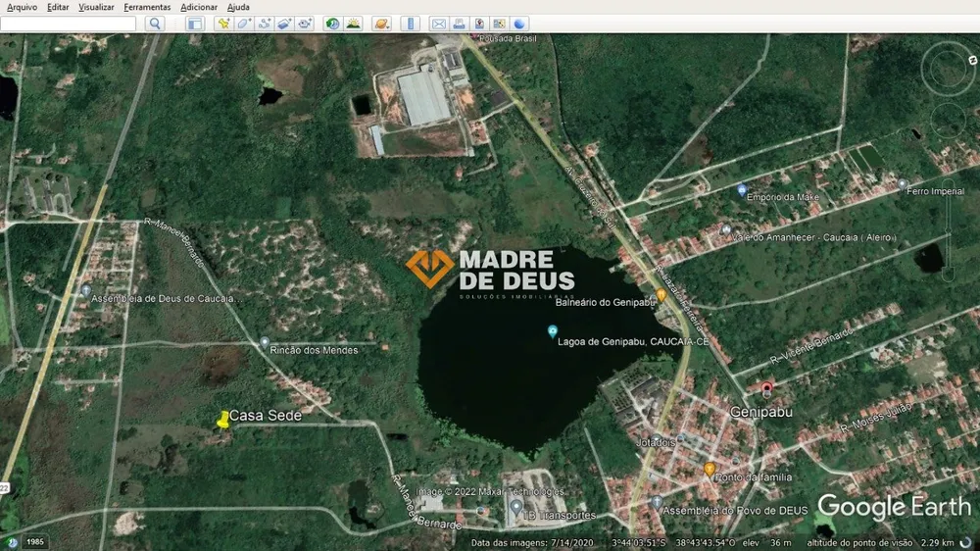Toggle sunlight across the landscape

353,24
